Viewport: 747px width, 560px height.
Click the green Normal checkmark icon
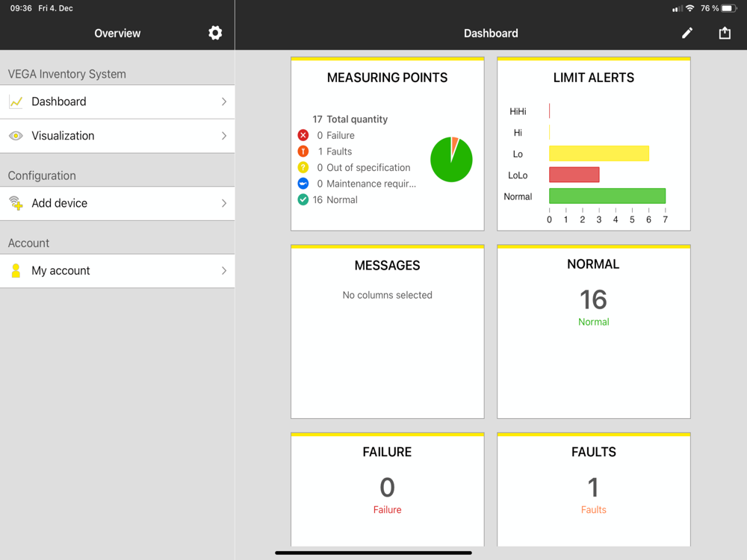303,200
